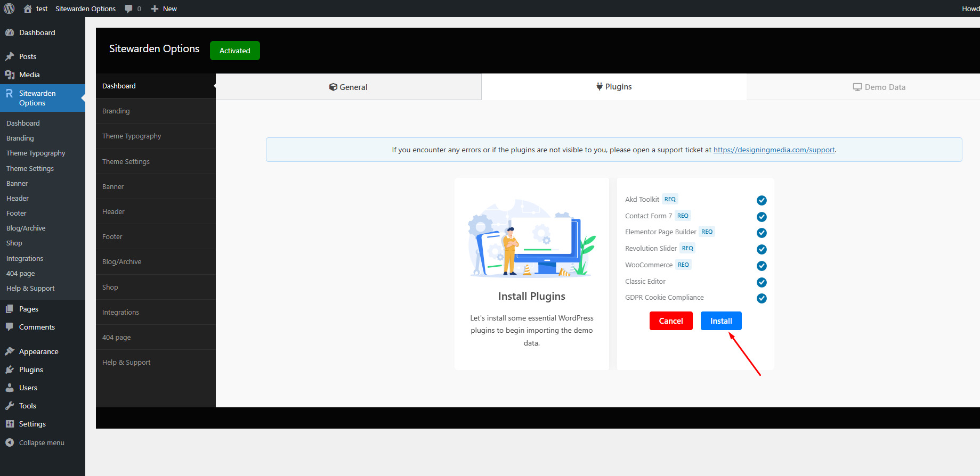Screen dimensions: 980x476
Task: Click the blue Install button
Action: coord(721,321)
